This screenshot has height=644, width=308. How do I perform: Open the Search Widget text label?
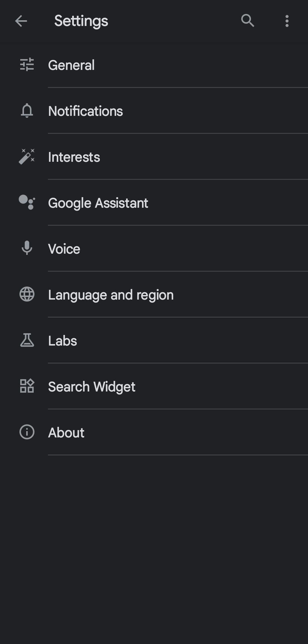(92, 387)
